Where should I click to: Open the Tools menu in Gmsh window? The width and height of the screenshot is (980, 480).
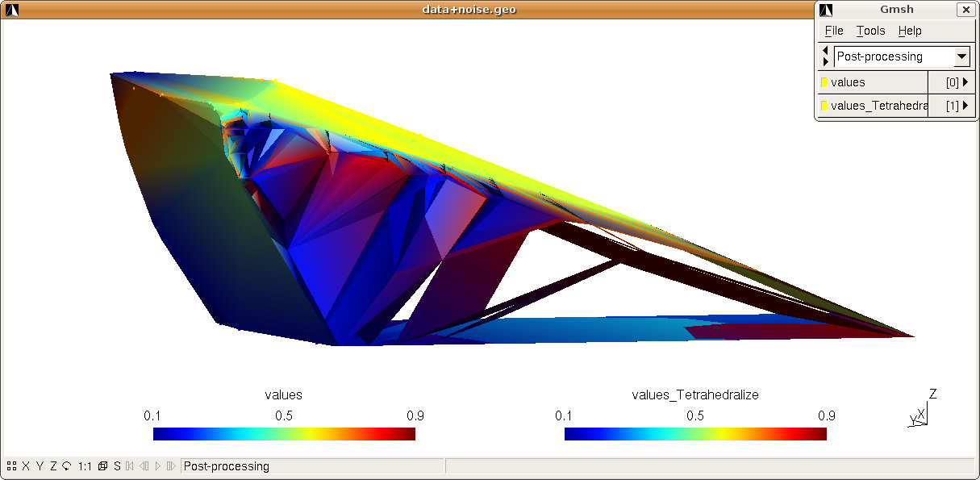[870, 31]
